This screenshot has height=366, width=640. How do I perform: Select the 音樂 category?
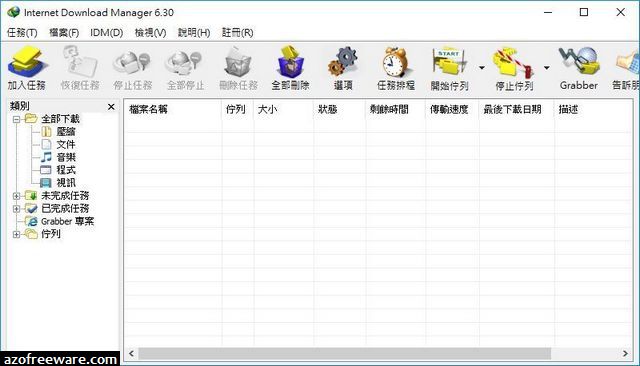coord(65,157)
